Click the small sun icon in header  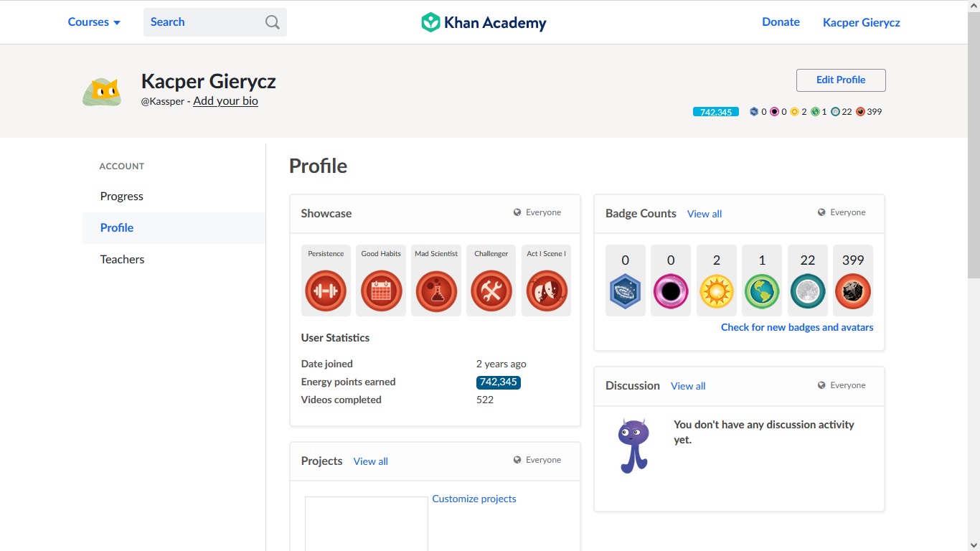(795, 112)
